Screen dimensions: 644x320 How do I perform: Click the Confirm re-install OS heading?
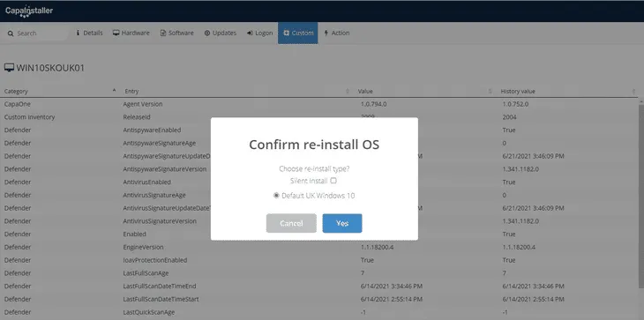click(314, 145)
